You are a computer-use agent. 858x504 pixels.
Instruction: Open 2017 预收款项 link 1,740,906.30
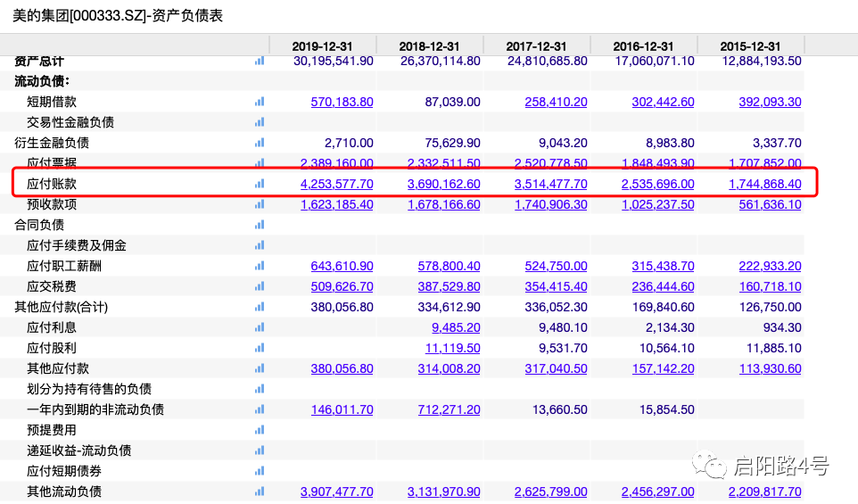[550, 204]
